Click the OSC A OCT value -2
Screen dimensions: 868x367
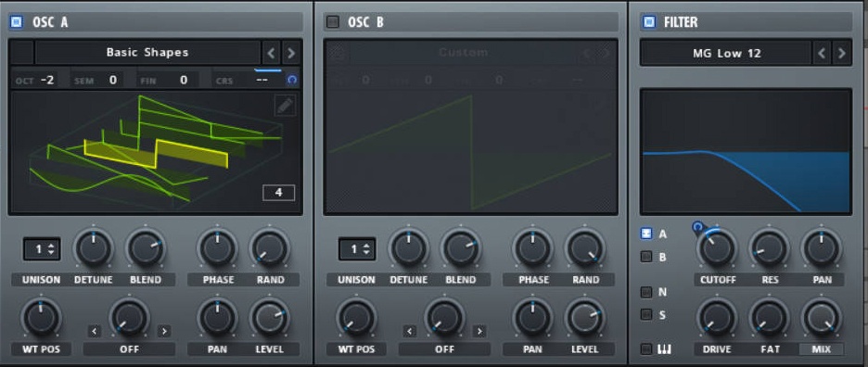pyautogui.click(x=47, y=80)
